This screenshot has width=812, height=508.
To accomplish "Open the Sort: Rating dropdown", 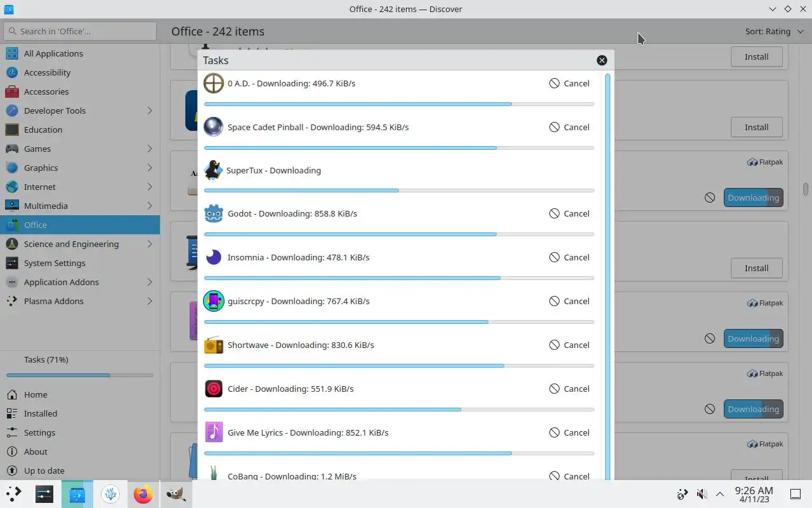I will (775, 31).
